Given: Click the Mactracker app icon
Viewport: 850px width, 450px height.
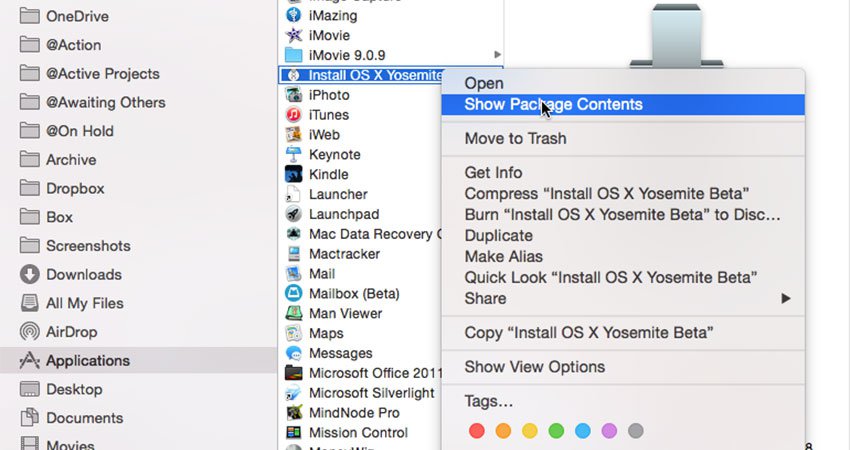Looking at the screenshot, I should (x=293, y=254).
